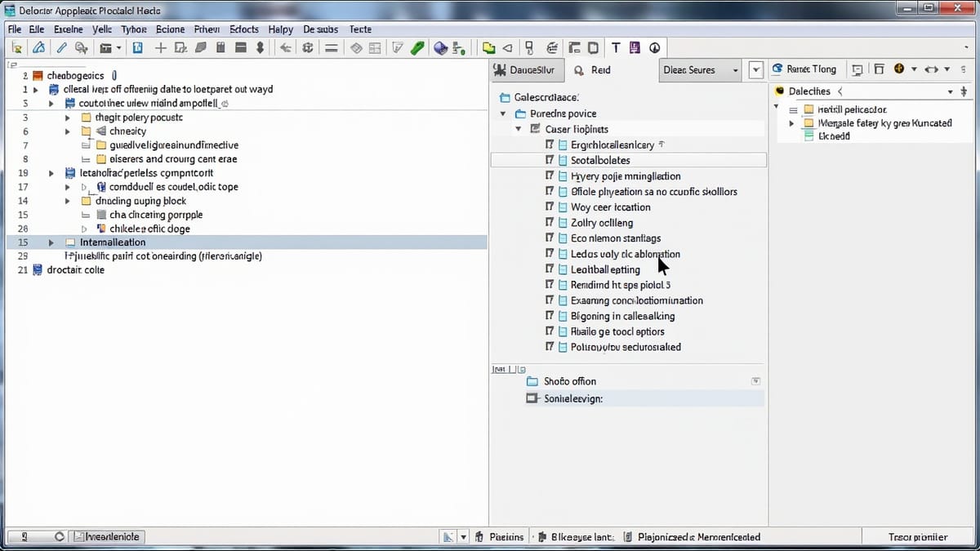
Task: Click the trash-like icon beside Ramc Tlong
Action: 879,69
